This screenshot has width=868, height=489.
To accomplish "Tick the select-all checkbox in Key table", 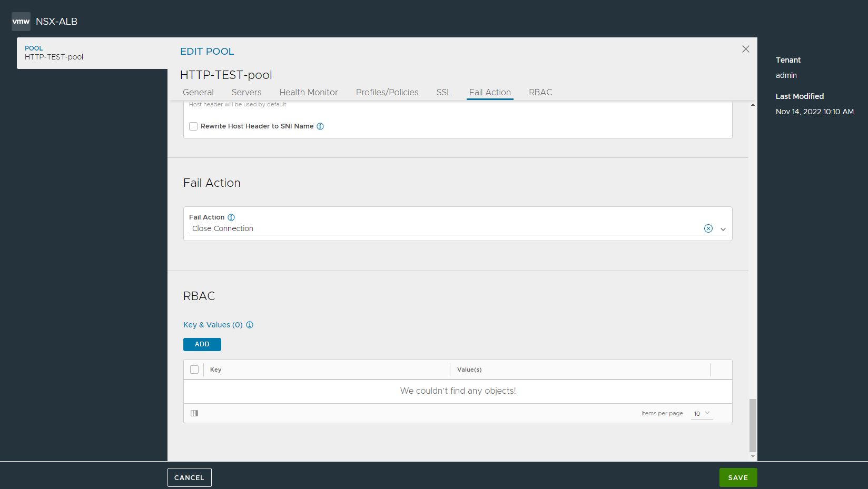I will [194, 370].
